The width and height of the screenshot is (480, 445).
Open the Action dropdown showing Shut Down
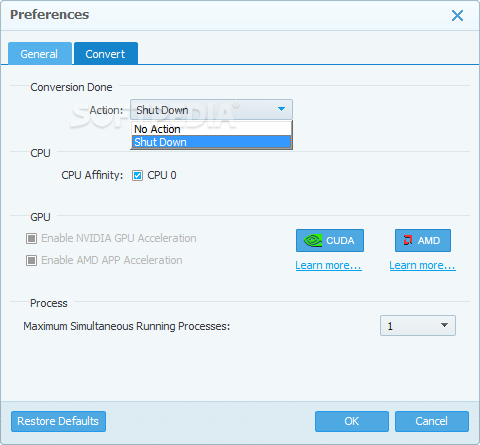[211, 110]
